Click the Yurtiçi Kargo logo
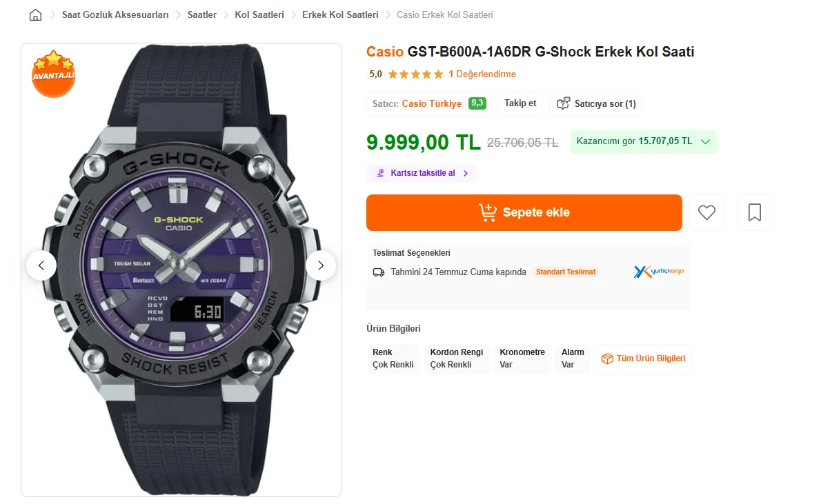Image resolution: width=821 pixels, height=504 pixels. [659, 272]
